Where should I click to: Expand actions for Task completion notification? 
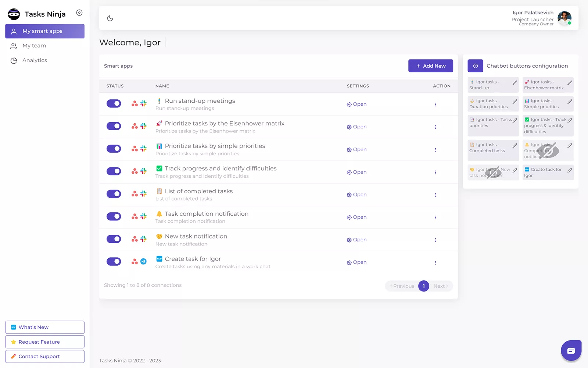pyautogui.click(x=435, y=217)
